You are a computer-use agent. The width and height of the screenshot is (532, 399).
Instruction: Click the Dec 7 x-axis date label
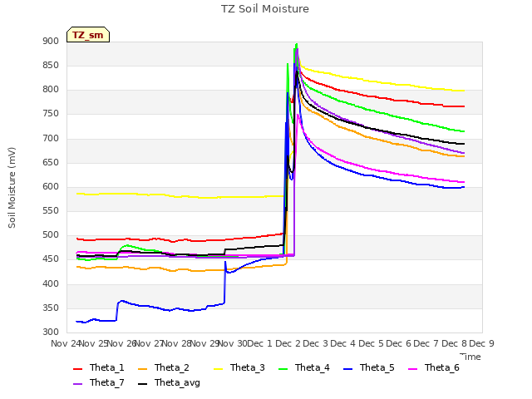click(426, 343)
